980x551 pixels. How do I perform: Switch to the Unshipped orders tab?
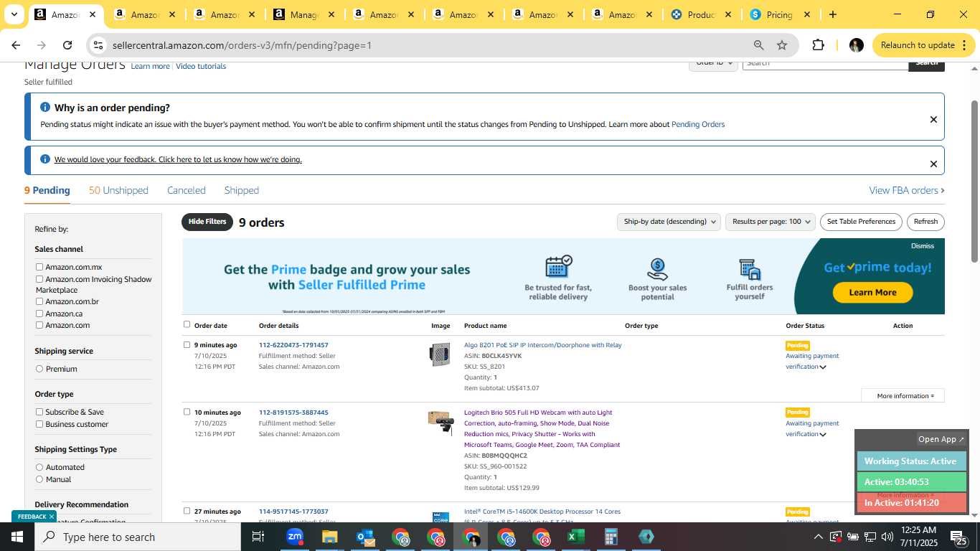(118, 190)
